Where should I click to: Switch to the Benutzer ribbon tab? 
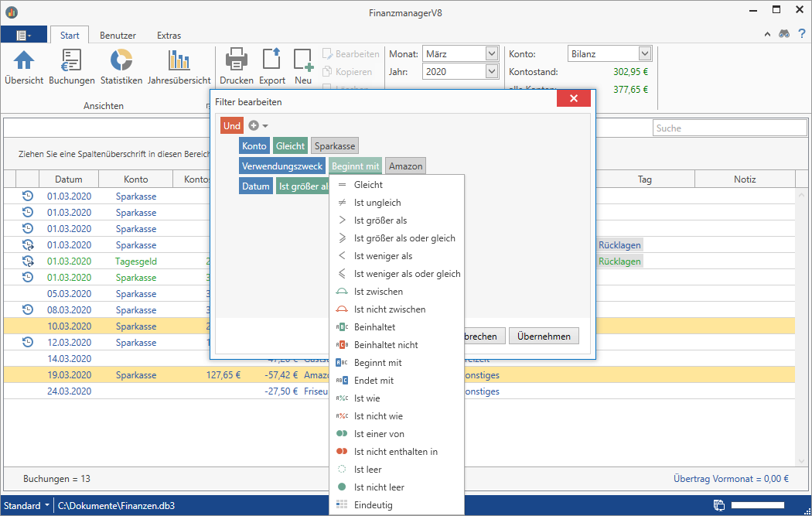click(118, 36)
